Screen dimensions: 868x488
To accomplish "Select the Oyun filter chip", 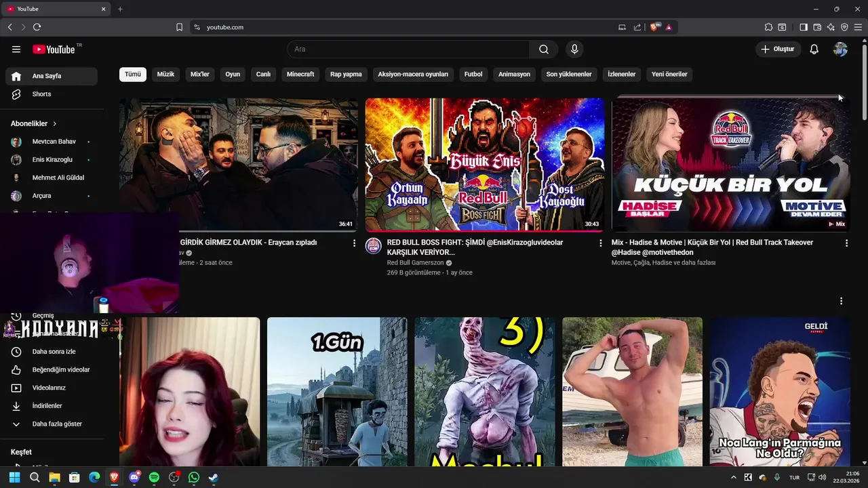I will 233,75.
